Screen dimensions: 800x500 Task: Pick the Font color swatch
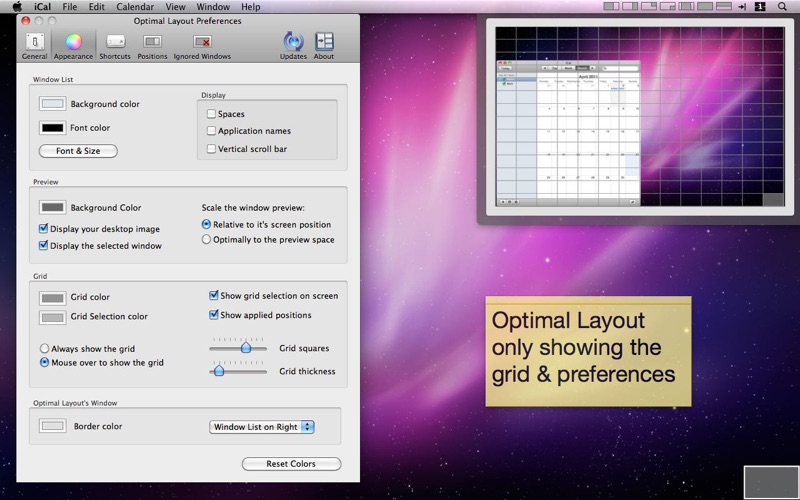53,128
